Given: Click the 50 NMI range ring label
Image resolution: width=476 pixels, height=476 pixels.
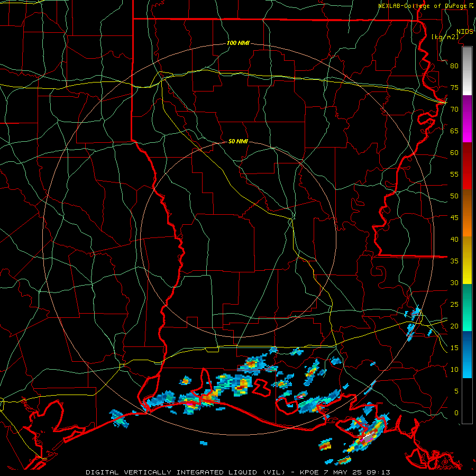Looking at the screenshot, I should click(x=238, y=141).
